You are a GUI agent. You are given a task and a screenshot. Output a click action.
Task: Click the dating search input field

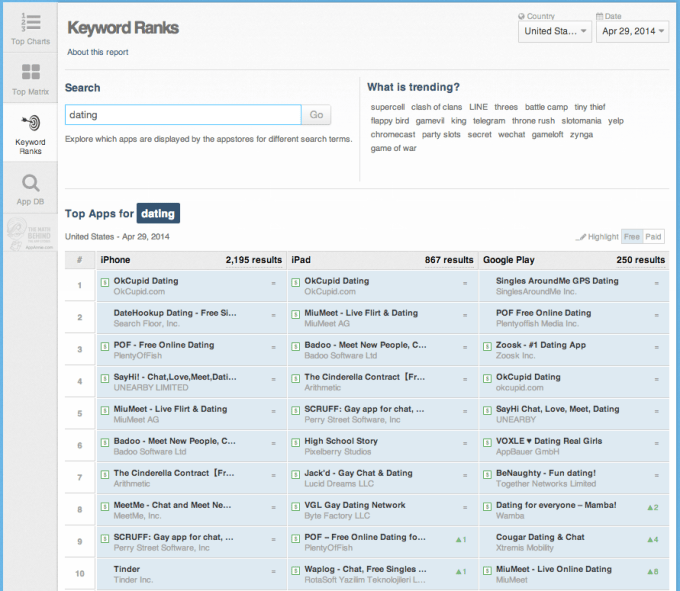pos(182,115)
